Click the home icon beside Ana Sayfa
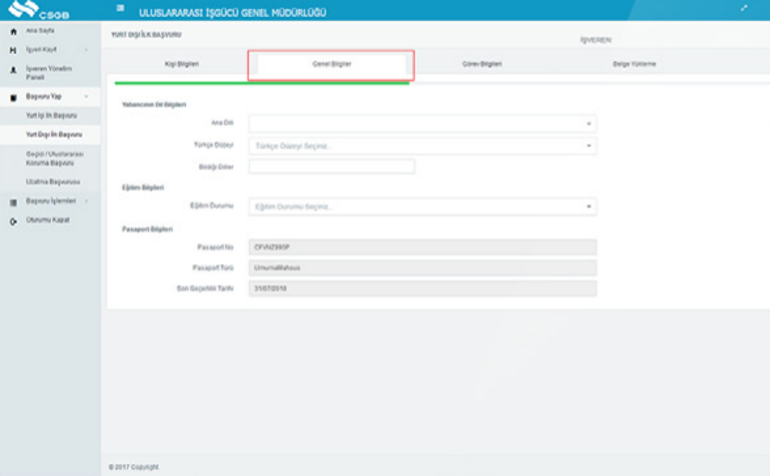 pyautogui.click(x=13, y=31)
